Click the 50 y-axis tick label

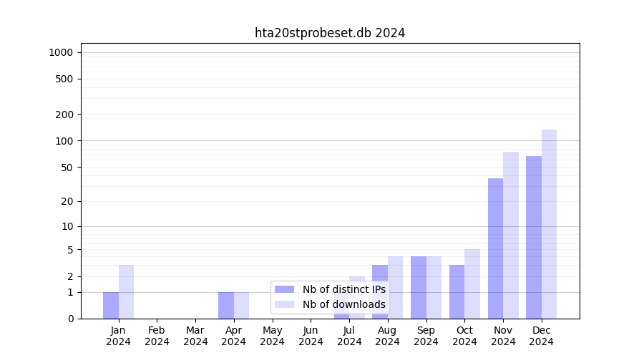(x=66, y=168)
